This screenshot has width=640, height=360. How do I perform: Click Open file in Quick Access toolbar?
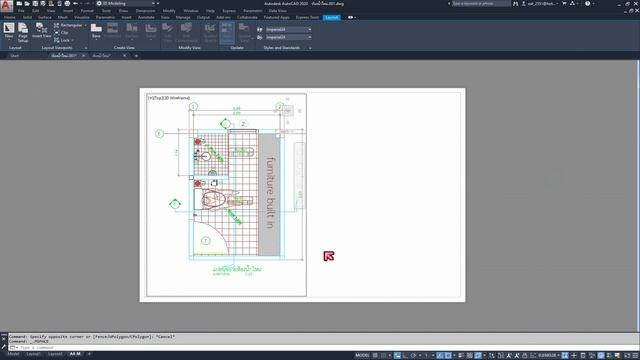tap(27, 3)
